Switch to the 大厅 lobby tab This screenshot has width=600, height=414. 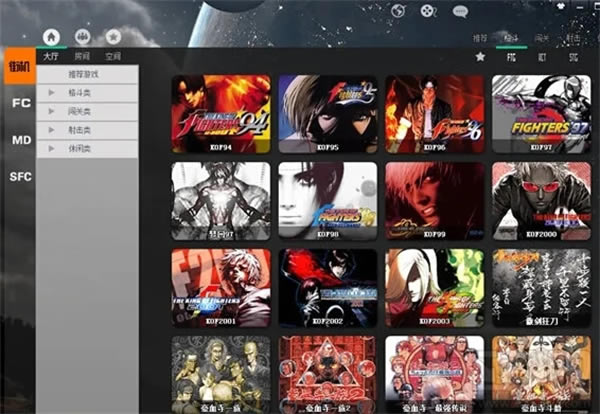coord(51,57)
